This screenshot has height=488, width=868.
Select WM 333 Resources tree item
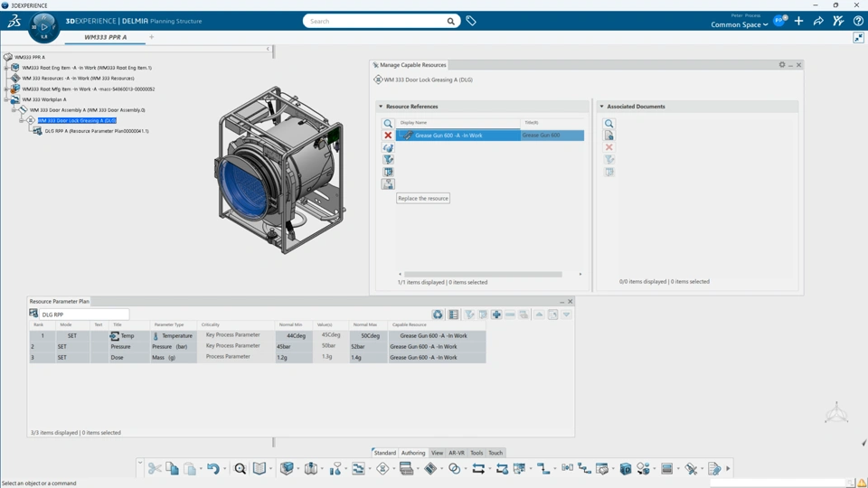tap(78, 78)
